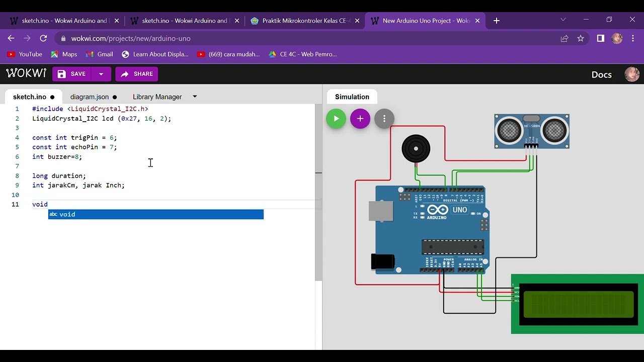
Task: Open Learn About Displa... bookmark
Action: 155,54
